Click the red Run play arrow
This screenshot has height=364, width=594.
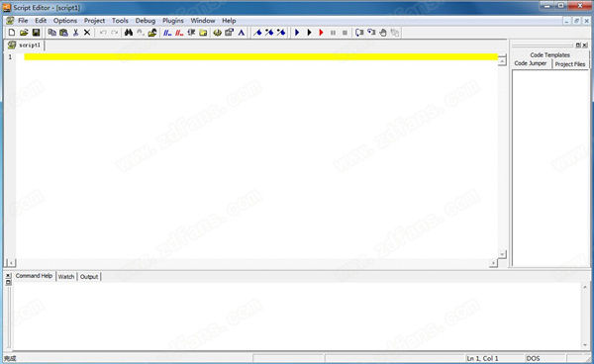(321, 33)
